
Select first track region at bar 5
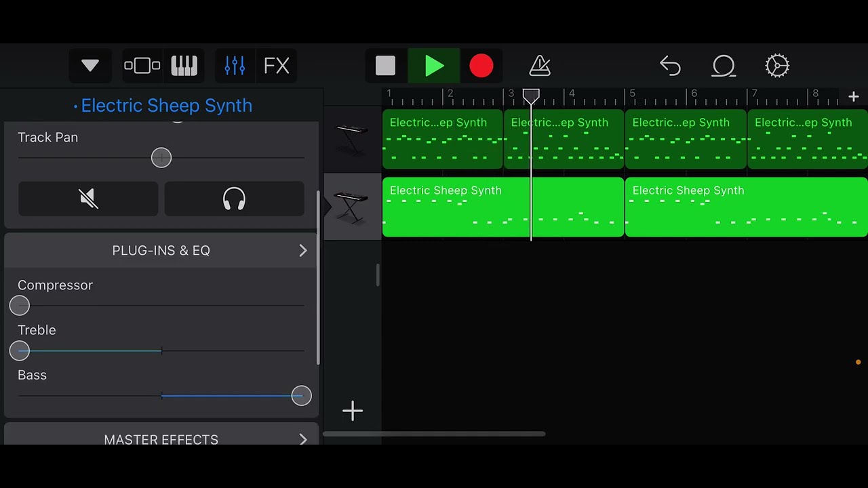[x=686, y=139]
